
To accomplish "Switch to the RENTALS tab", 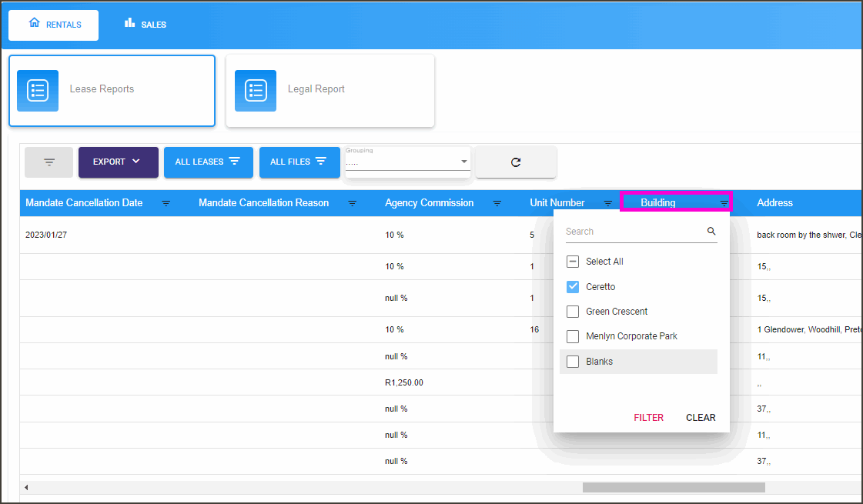I will point(53,24).
